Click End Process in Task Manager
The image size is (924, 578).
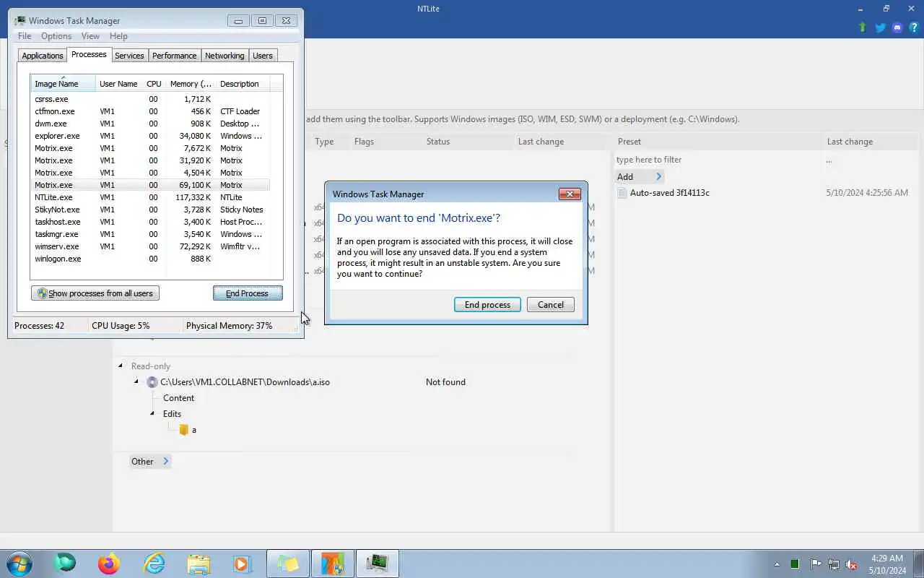[248, 293]
